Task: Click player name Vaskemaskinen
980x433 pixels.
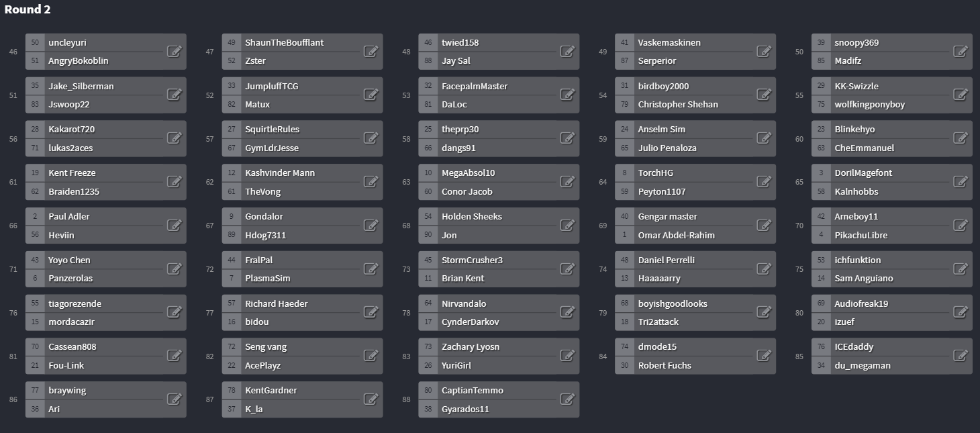Action: click(669, 42)
